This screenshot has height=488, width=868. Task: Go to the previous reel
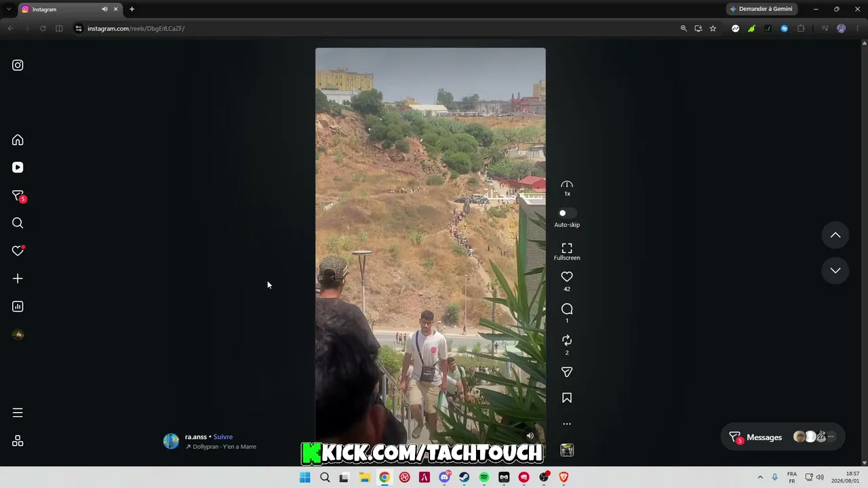(x=835, y=235)
